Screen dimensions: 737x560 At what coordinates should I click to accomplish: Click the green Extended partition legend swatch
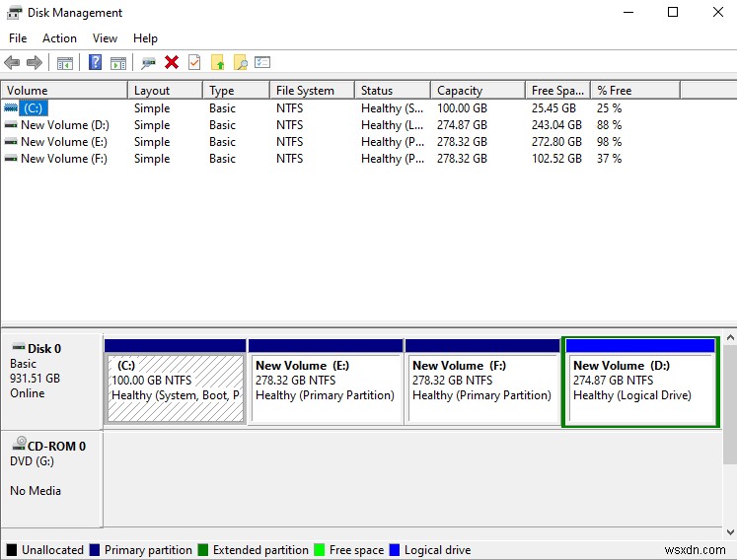203,550
